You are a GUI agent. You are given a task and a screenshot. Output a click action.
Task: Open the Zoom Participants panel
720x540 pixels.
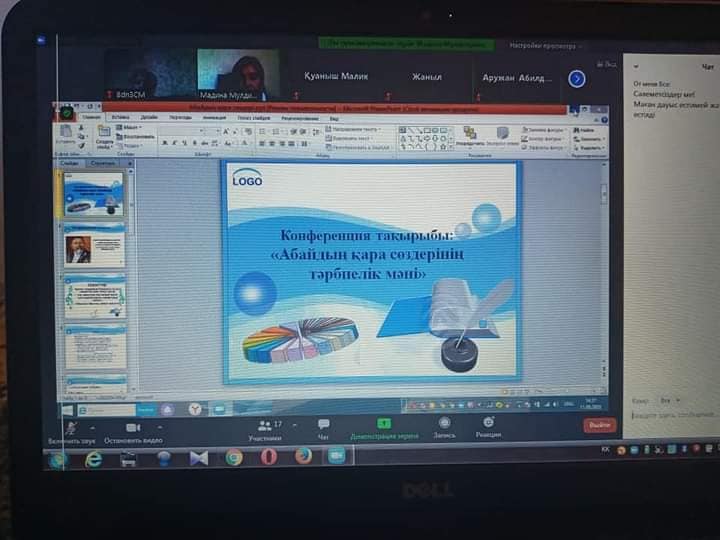264,426
